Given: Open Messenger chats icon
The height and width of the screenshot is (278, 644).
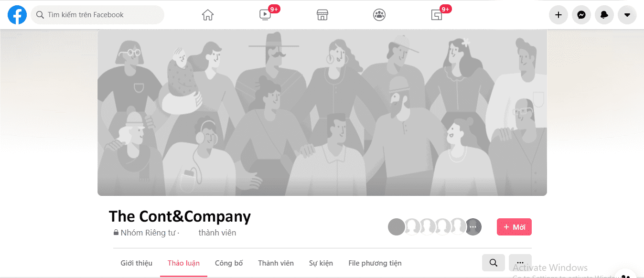Looking at the screenshot, I should 581,15.
